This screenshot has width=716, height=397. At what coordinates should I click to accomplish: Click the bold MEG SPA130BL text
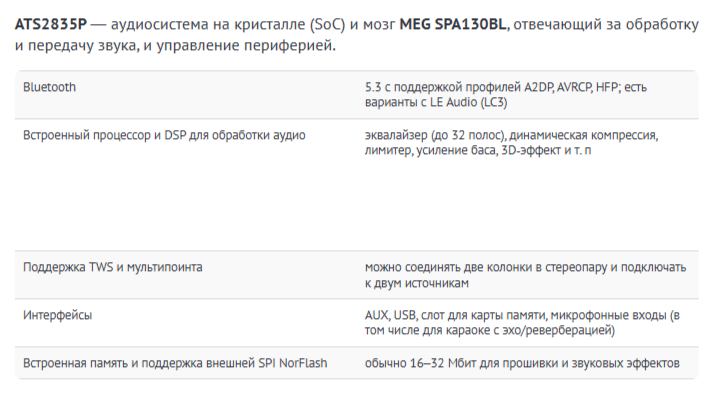[453, 24]
